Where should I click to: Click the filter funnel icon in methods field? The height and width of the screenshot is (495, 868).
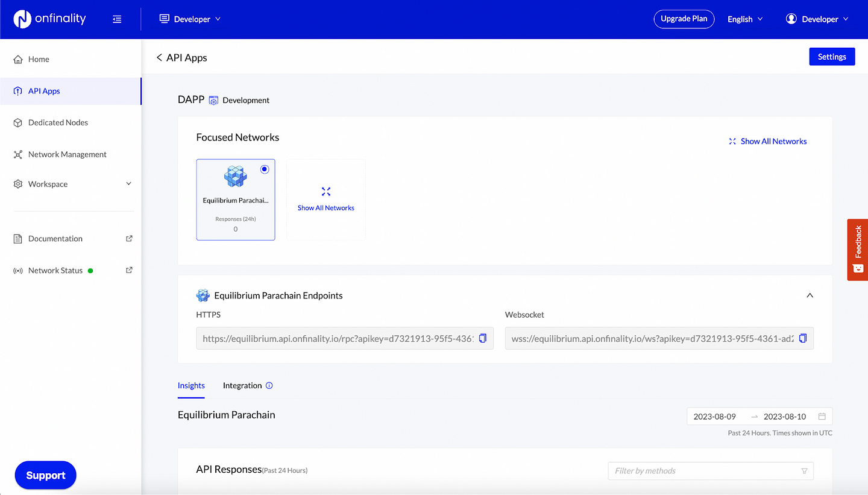click(x=804, y=471)
